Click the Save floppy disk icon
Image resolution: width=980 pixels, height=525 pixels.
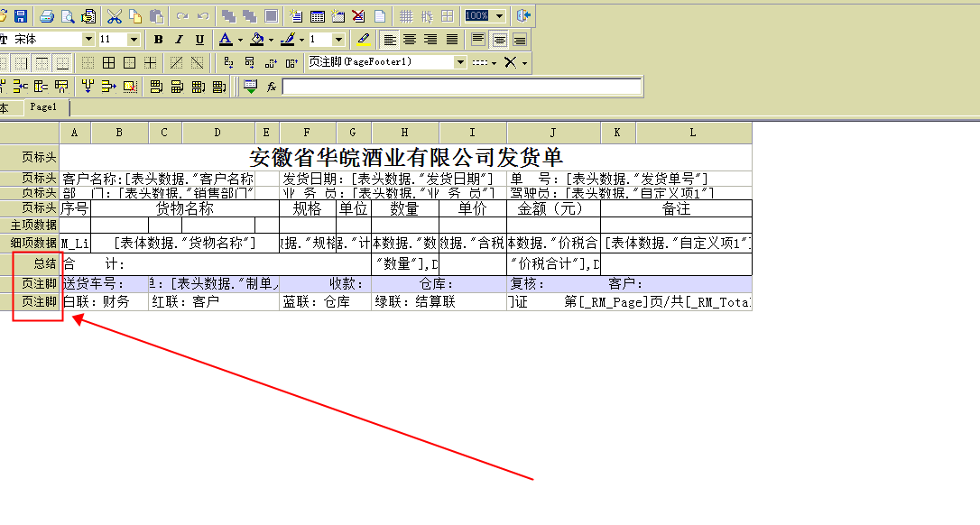click(21, 15)
